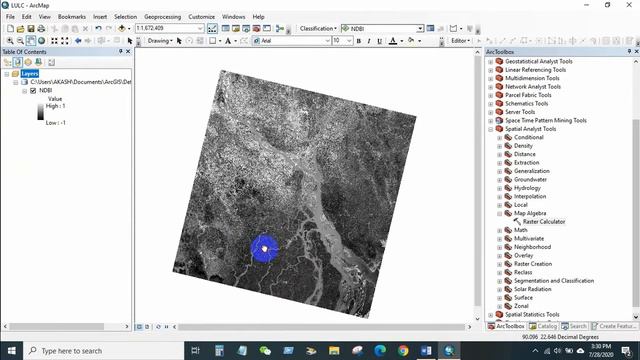Collapse Spatial Analyst Tools toolbox

tap(491, 129)
